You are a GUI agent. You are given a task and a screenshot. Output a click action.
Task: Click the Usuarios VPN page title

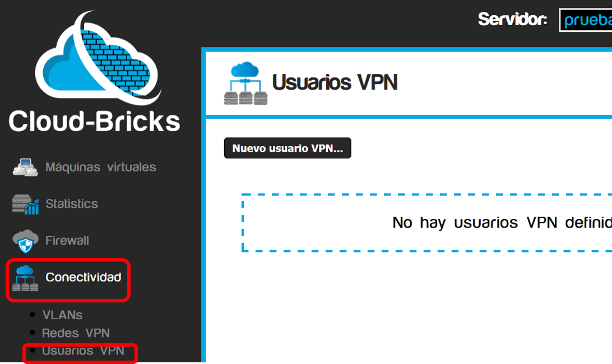click(335, 82)
